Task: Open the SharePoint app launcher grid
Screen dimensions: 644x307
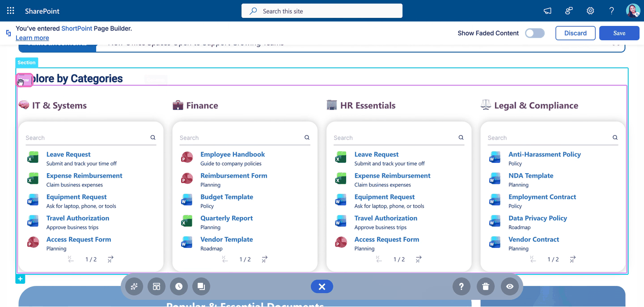Action: point(11,11)
